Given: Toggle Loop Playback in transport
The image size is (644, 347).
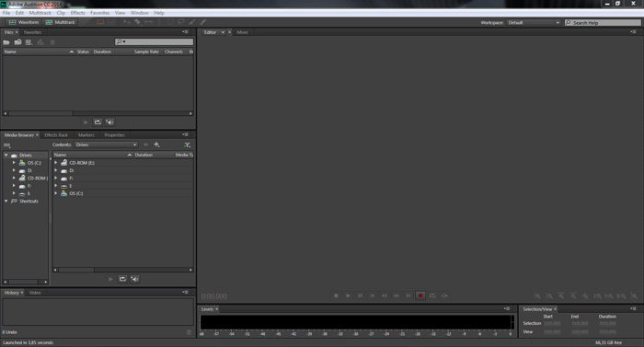Looking at the screenshot, I should coord(432,295).
